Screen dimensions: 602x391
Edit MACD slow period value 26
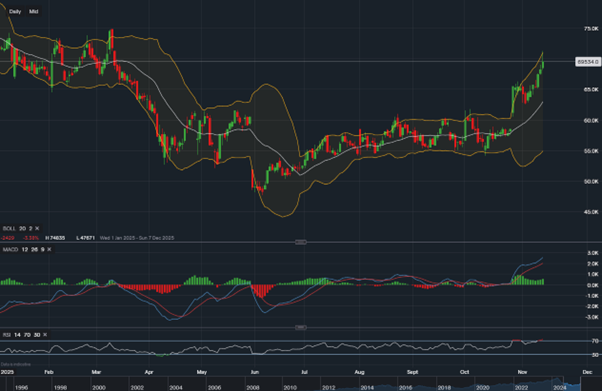35,250
